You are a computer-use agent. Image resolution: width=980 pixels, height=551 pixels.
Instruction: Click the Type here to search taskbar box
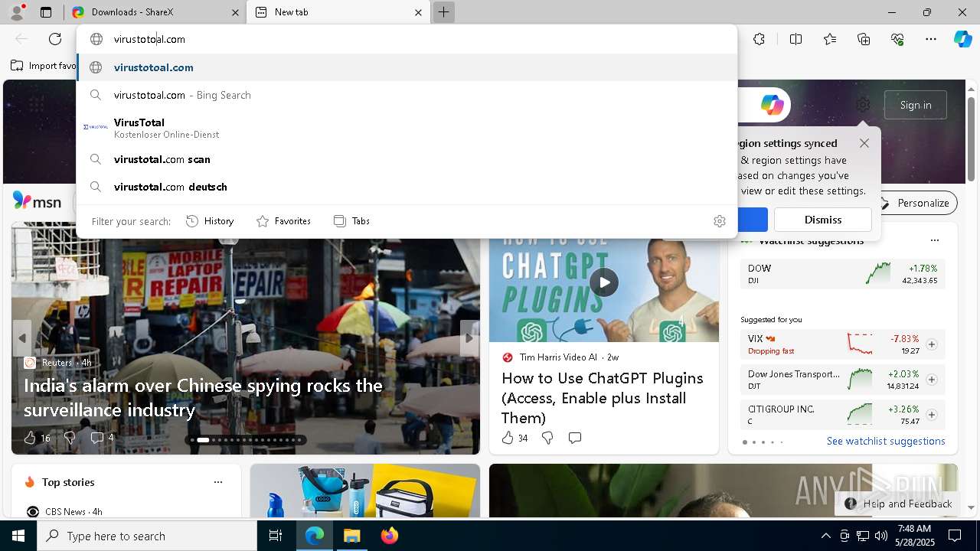(x=147, y=536)
